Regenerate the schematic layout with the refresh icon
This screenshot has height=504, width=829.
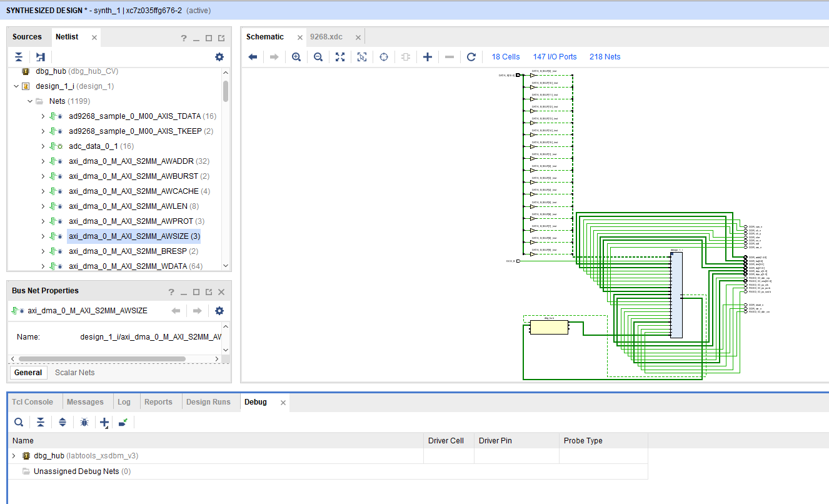tap(471, 57)
